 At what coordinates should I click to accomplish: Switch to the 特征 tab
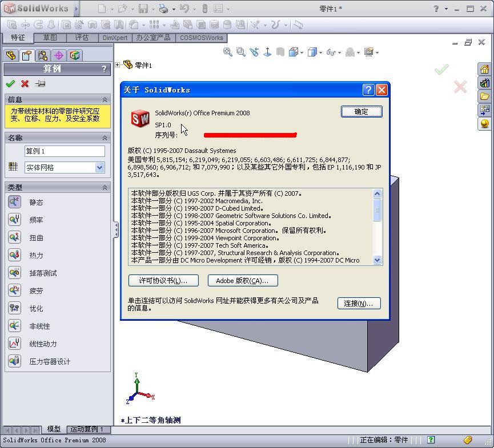pyautogui.click(x=18, y=38)
